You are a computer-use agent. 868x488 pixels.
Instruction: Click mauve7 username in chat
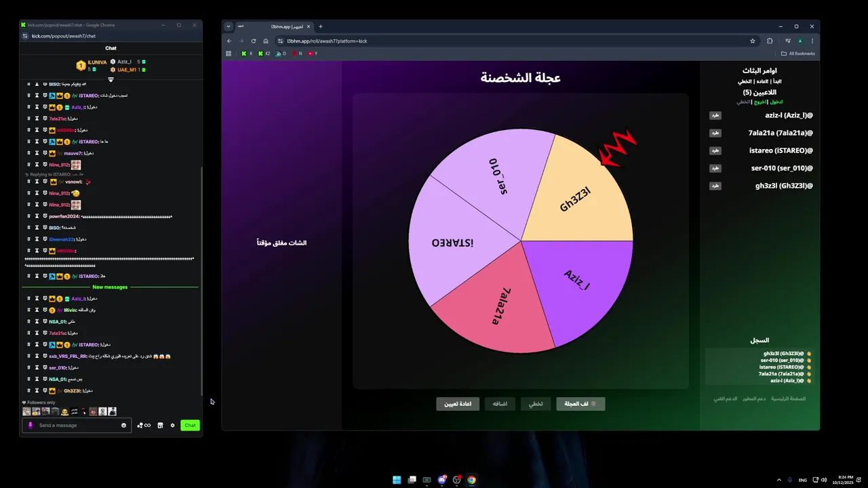[73, 153]
